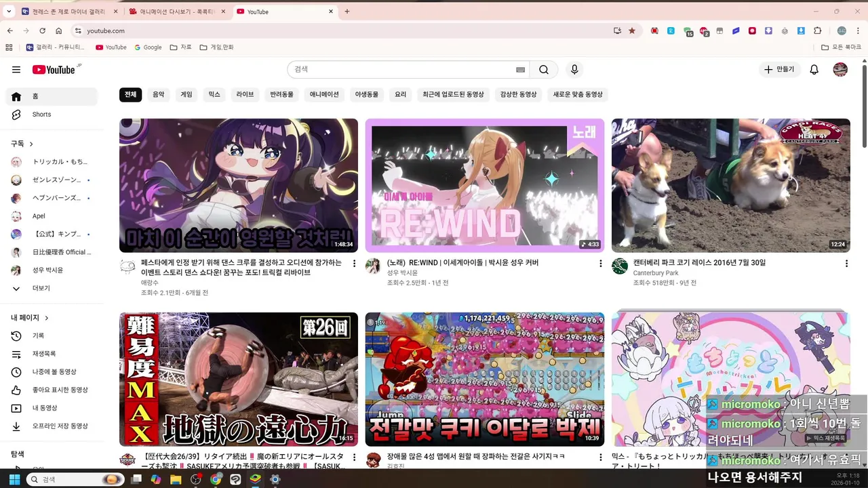Screen dimensions: 868x488
Task: Open the YouTube account avatar menu
Action: coord(840,70)
